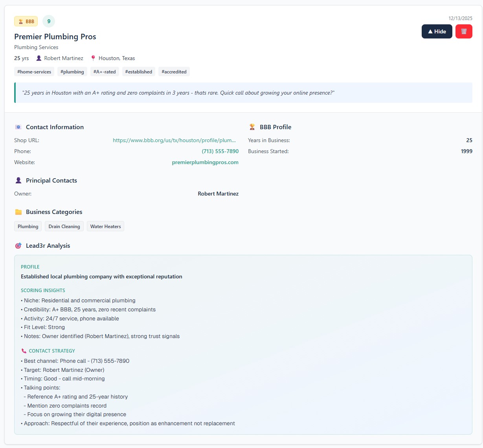Open the premierplumbingpros.com website link
This screenshot has height=448, width=483.
point(205,162)
